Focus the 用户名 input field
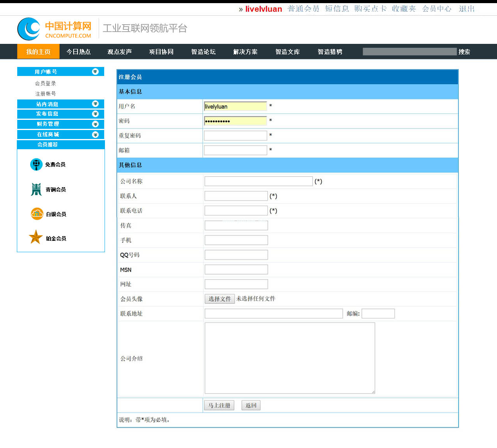 (x=235, y=106)
